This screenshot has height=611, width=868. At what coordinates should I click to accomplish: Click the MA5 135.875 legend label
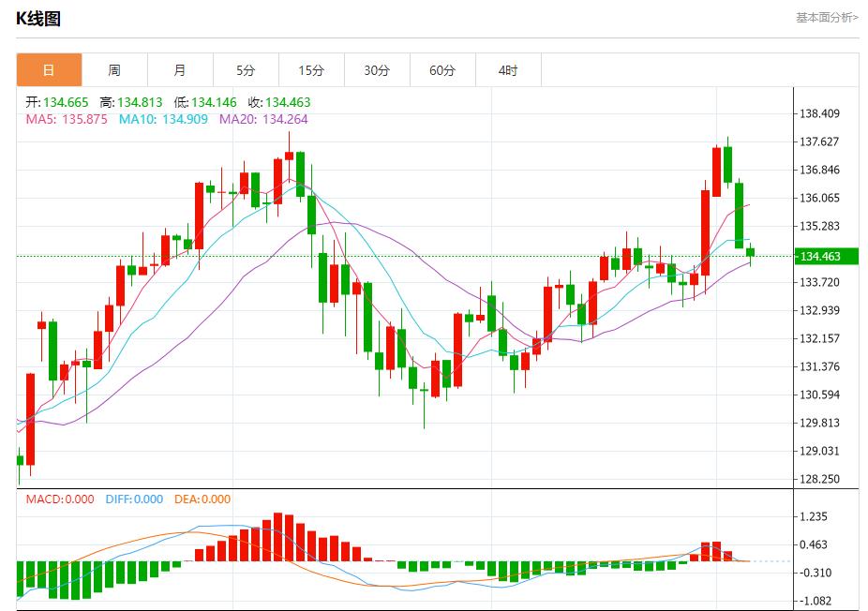[67, 119]
